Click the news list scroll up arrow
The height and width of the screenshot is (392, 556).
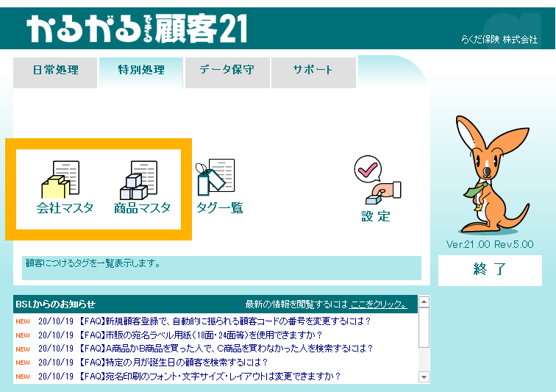click(424, 302)
